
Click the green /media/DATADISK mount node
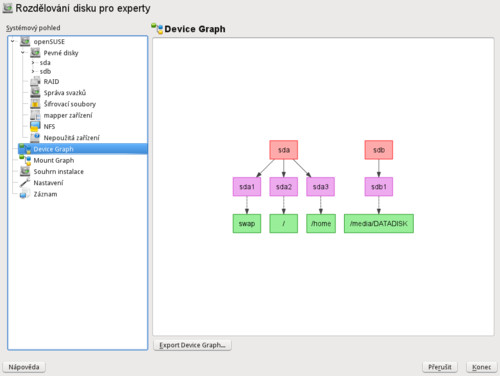coord(379,223)
